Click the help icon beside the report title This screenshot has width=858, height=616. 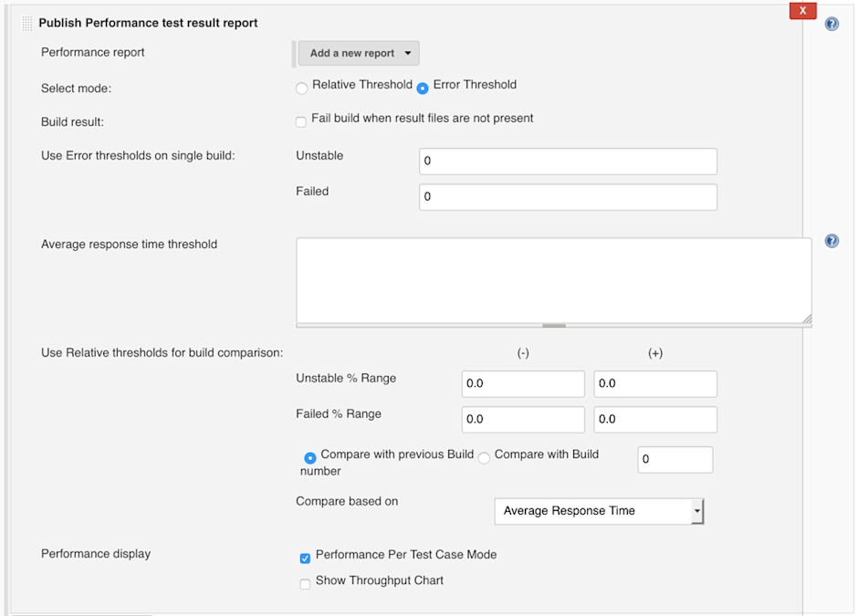[x=832, y=24]
